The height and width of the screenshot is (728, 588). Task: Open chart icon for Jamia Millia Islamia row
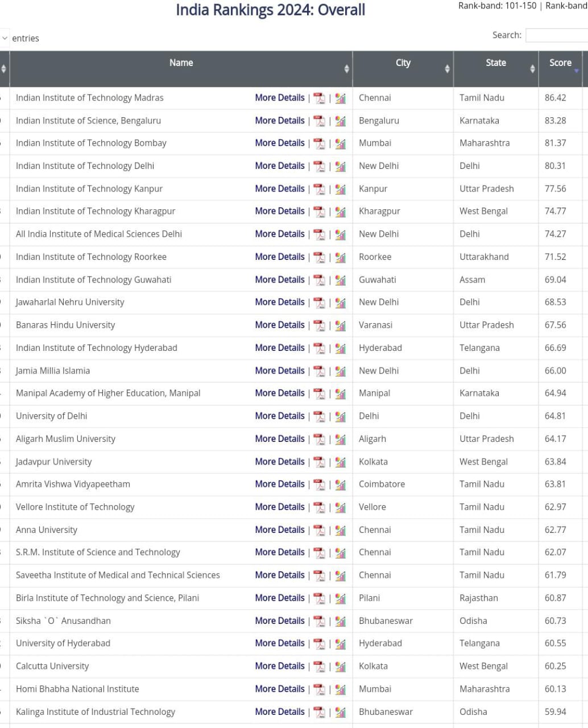pyautogui.click(x=340, y=371)
